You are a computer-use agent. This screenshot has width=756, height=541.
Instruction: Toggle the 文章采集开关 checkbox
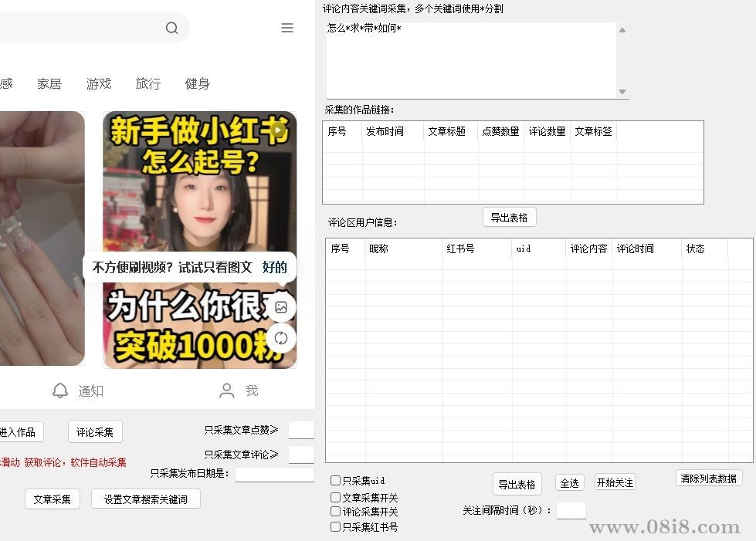pos(336,497)
